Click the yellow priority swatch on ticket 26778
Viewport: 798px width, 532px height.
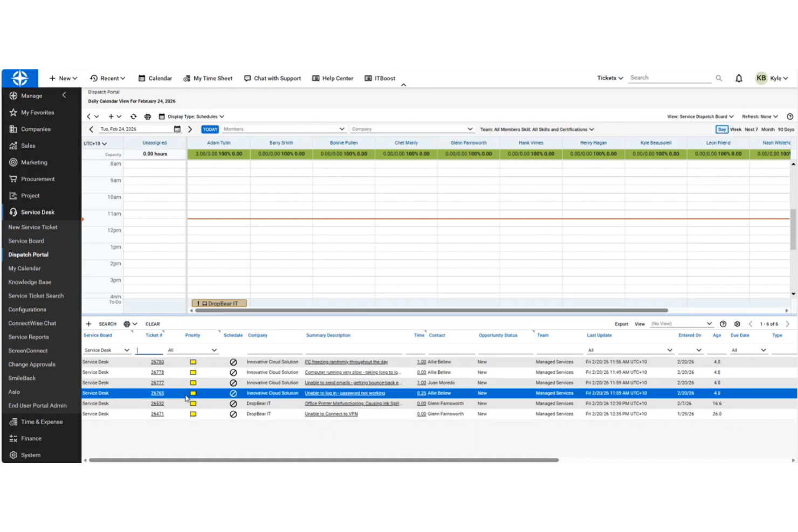click(x=193, y=372)
